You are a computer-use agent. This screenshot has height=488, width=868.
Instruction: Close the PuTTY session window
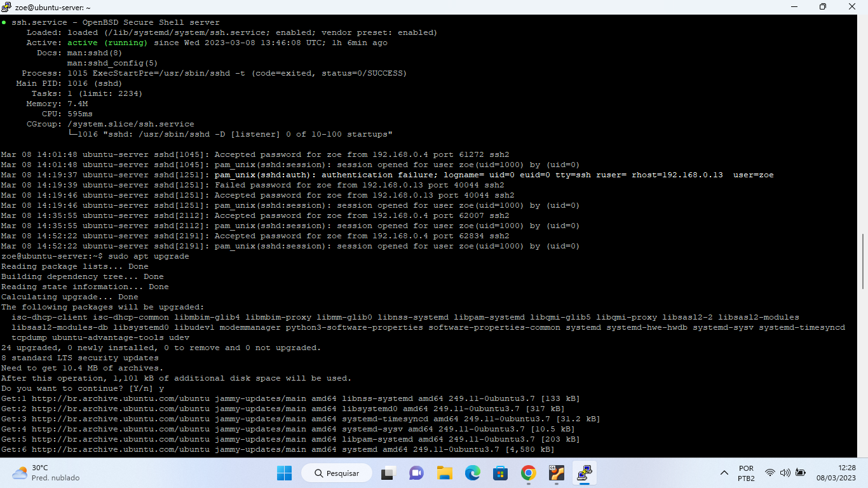click(852, 7)
